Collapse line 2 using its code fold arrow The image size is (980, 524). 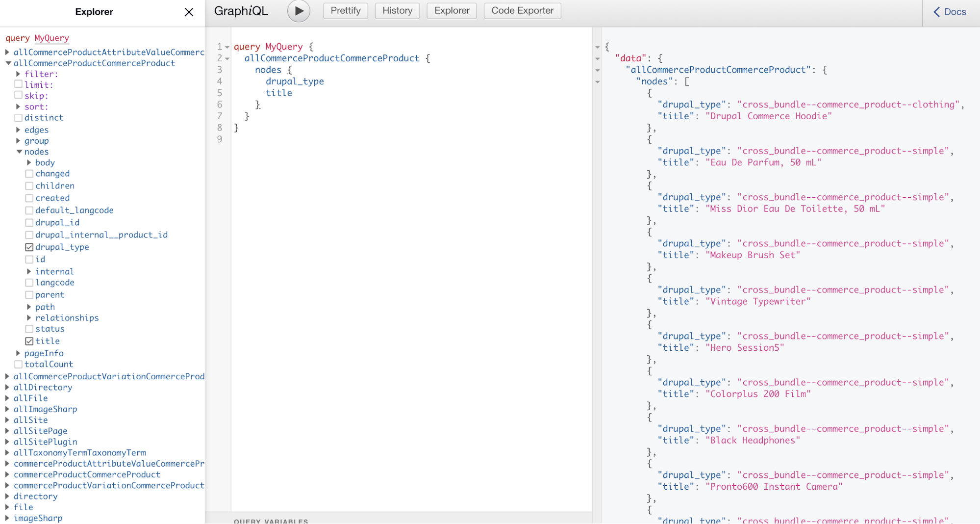pos(226,58)
